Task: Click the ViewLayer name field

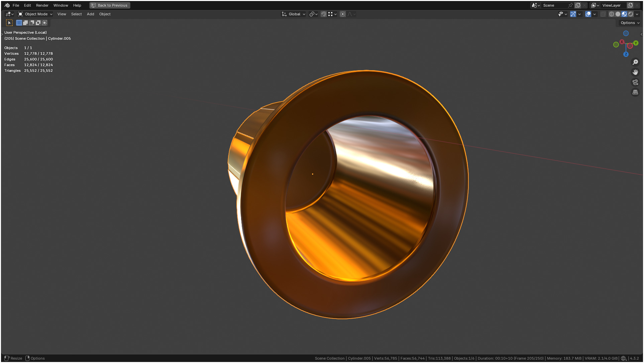Action: pyautogui.click(x=612, y=5)
